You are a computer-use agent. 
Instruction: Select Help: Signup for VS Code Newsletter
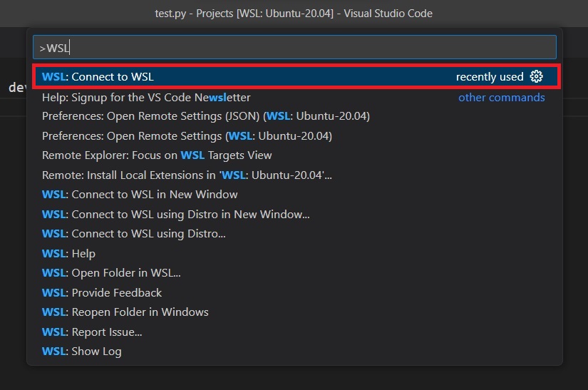(294, 98)
